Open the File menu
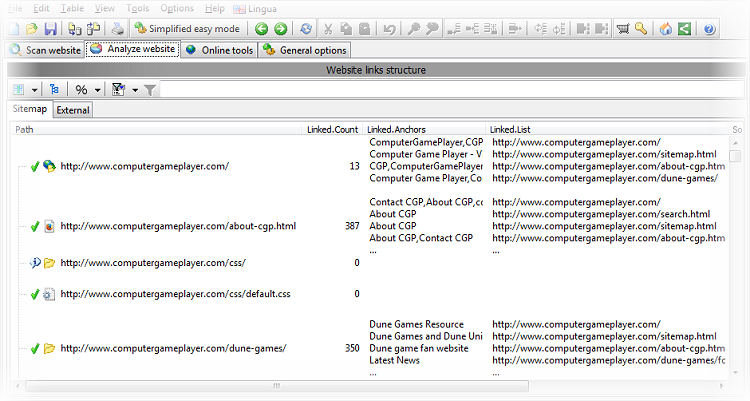750x401 pixels. [x=15, y=8]
